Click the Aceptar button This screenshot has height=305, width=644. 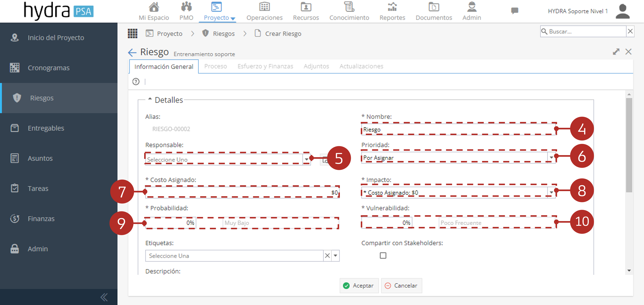(x=359, y=286)
